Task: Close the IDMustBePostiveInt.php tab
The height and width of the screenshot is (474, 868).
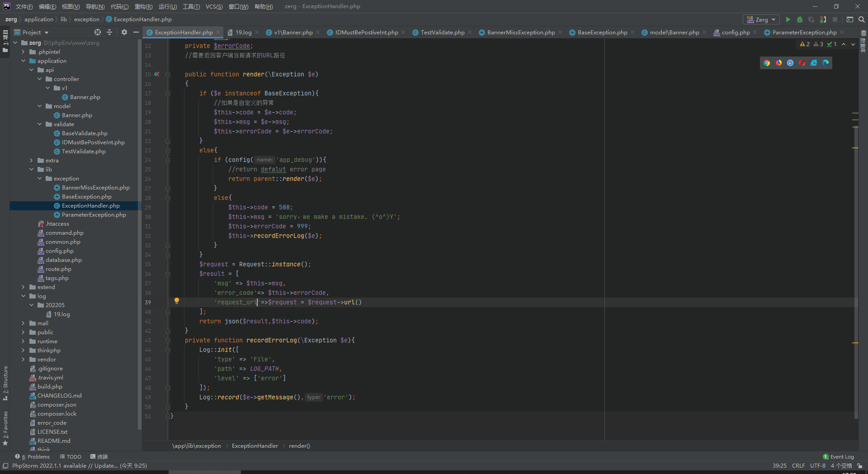Action: click(403, 33)
